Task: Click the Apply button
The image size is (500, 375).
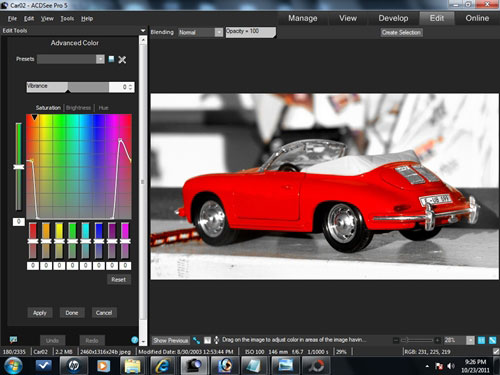Action: coord(40,313)
